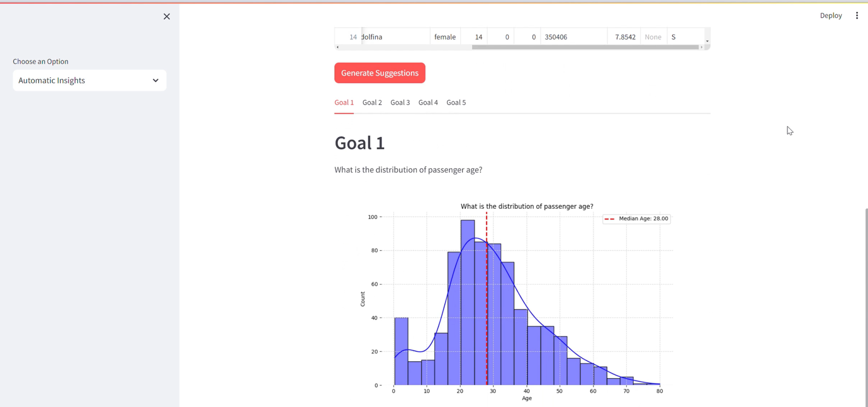
Task: Click the ticket number 350406 cell
Action: pos(556,37)
